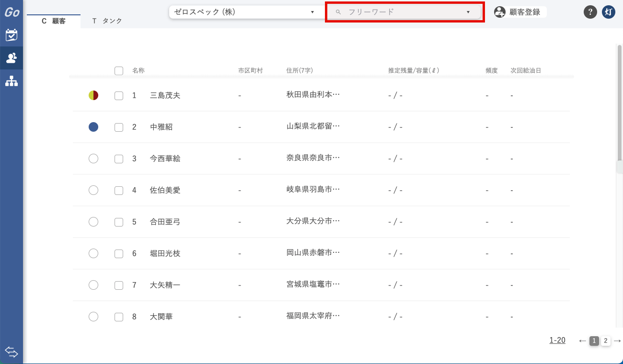Click status circle for 大関華

point(93,317)
